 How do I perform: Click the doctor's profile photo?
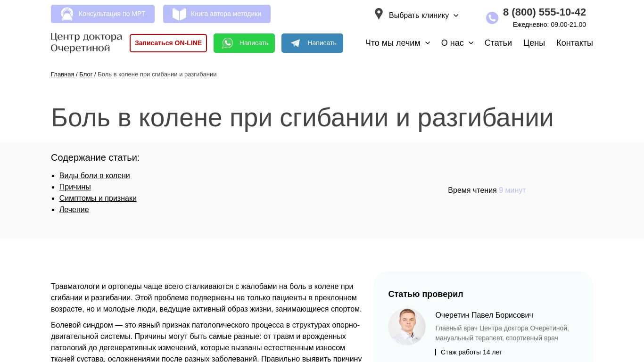(x=407, y=327)
